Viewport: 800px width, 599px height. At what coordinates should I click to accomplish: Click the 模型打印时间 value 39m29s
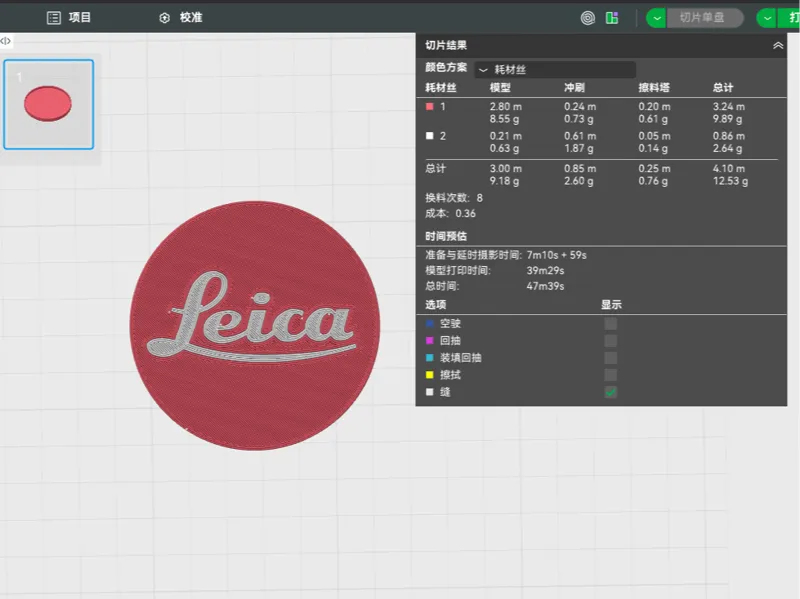tap(545, 270)
